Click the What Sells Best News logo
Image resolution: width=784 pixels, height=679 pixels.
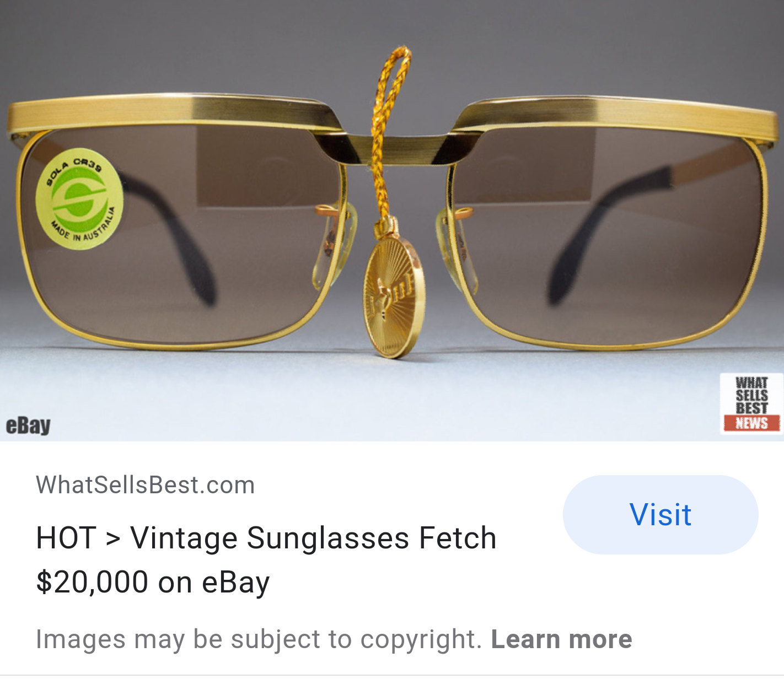pos(751,403)
